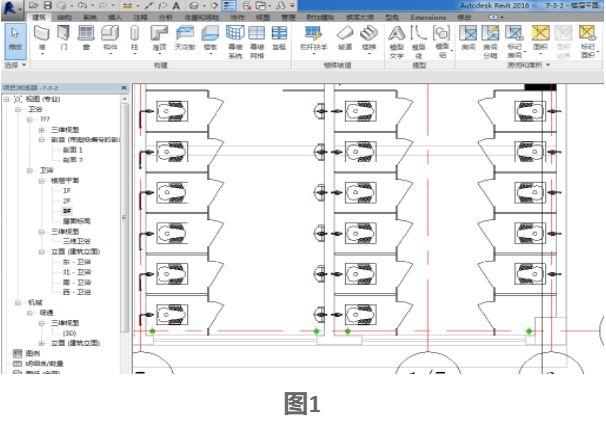Switch to the 结构 Structure ribbon tab

(x=64, y=17)
